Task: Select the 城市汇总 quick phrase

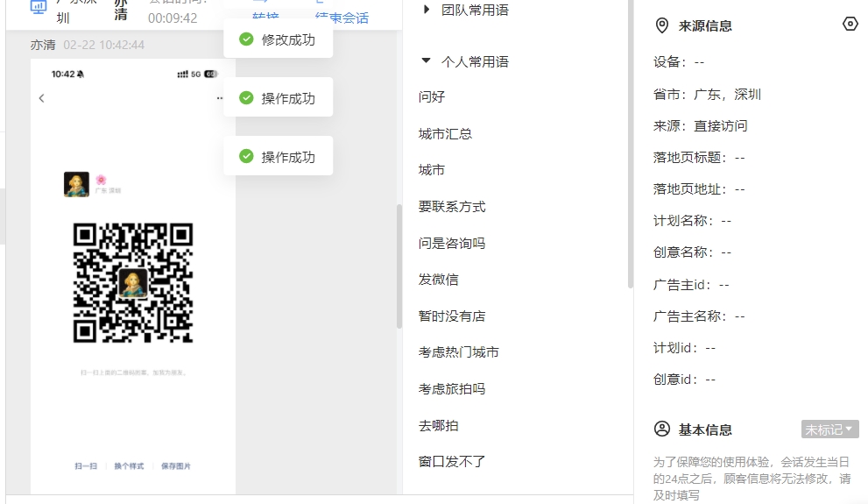Action: coord(445,133)
